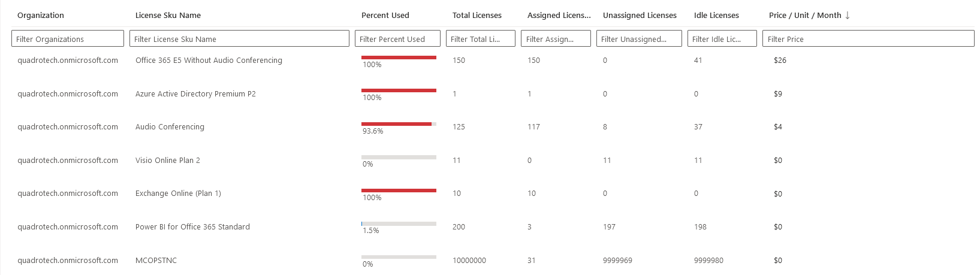Sort by Idle Licenses column header
Screen dimensions: 980x275
point(716,16)
